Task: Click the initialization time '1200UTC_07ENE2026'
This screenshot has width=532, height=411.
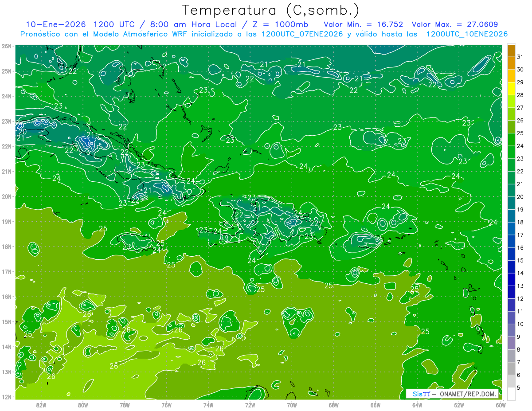Action: pyautogui.click(x=302, y=34)
